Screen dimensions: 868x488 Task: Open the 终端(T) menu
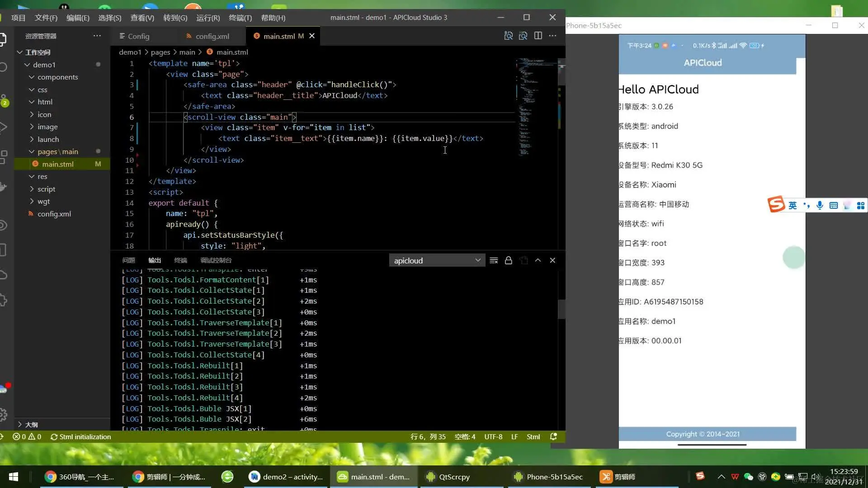click(240, 18)
